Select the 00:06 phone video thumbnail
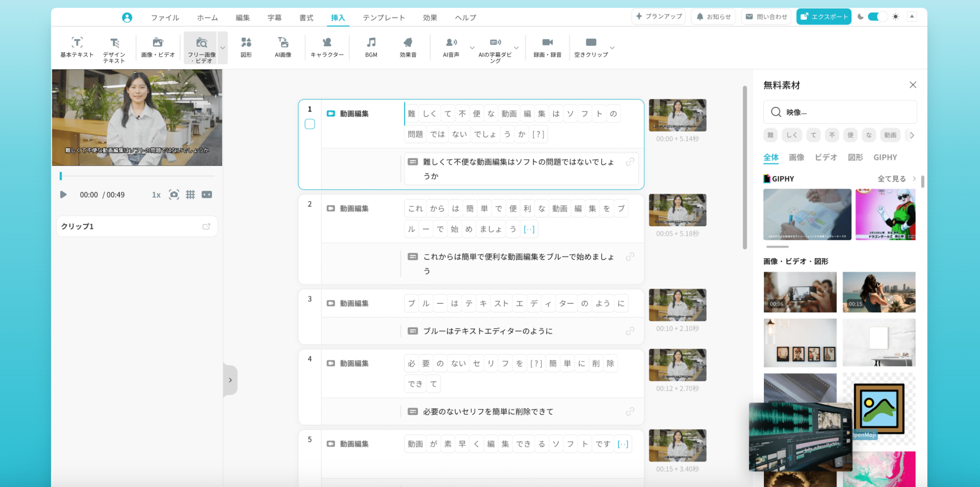The image size is (980, 487). pos(800,292)
